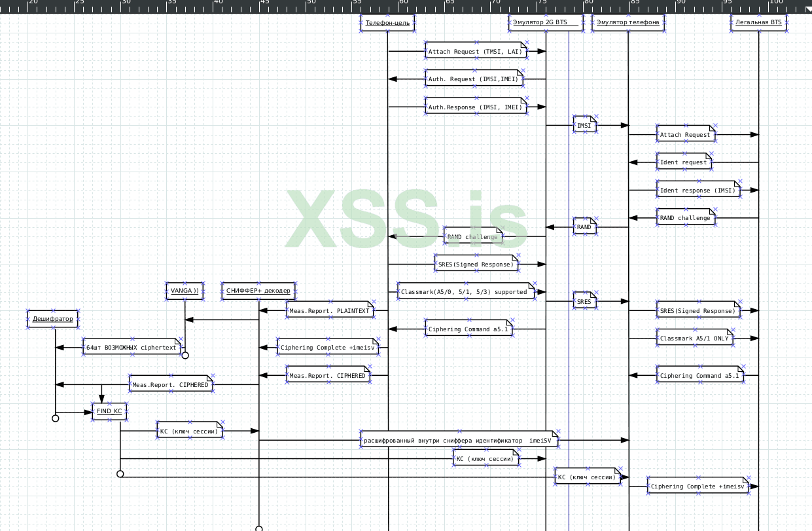The image size is (812, 531).
Task: Click Ciphering Complete +imeisv note toward Легальная BTS
Action: (698, 486)
